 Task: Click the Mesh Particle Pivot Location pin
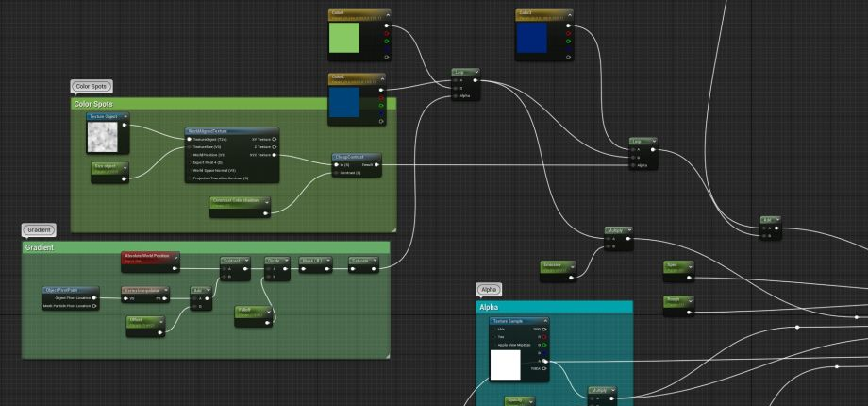[x=94, y=305]
